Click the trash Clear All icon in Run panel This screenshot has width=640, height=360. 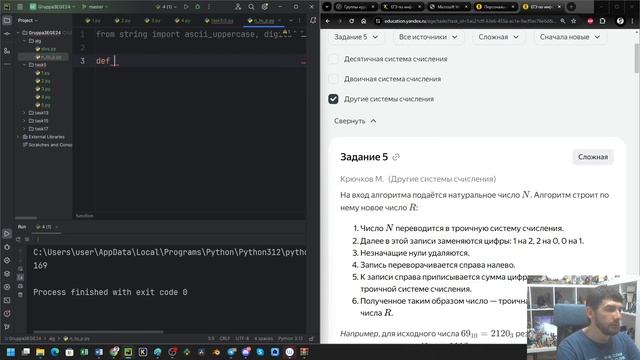[20, 294]
